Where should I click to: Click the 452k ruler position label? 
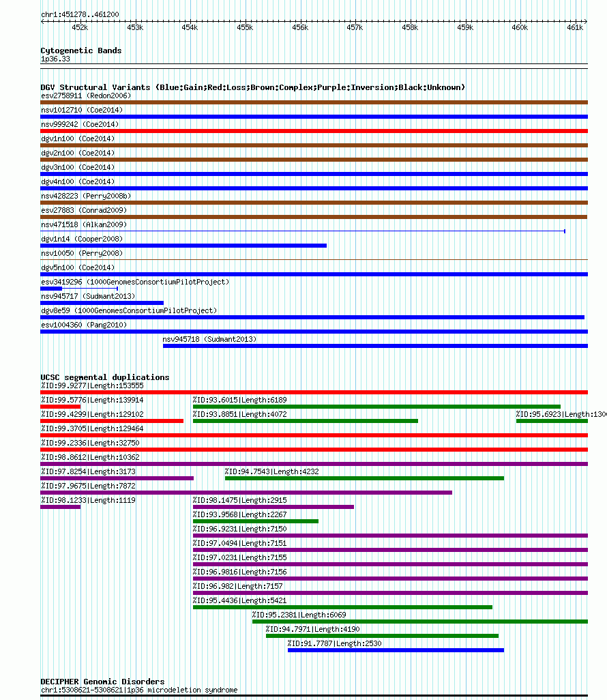[x=80, y=28]
